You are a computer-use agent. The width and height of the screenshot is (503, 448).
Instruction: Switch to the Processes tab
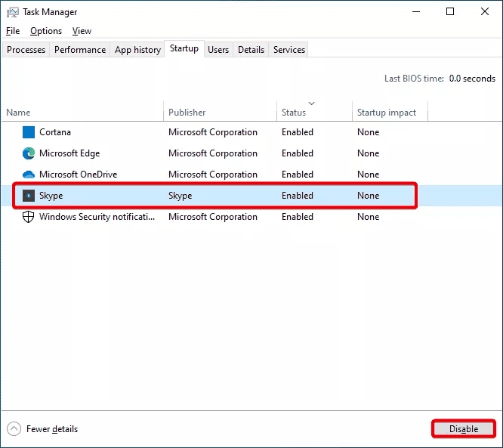click(x=26, y=50)
